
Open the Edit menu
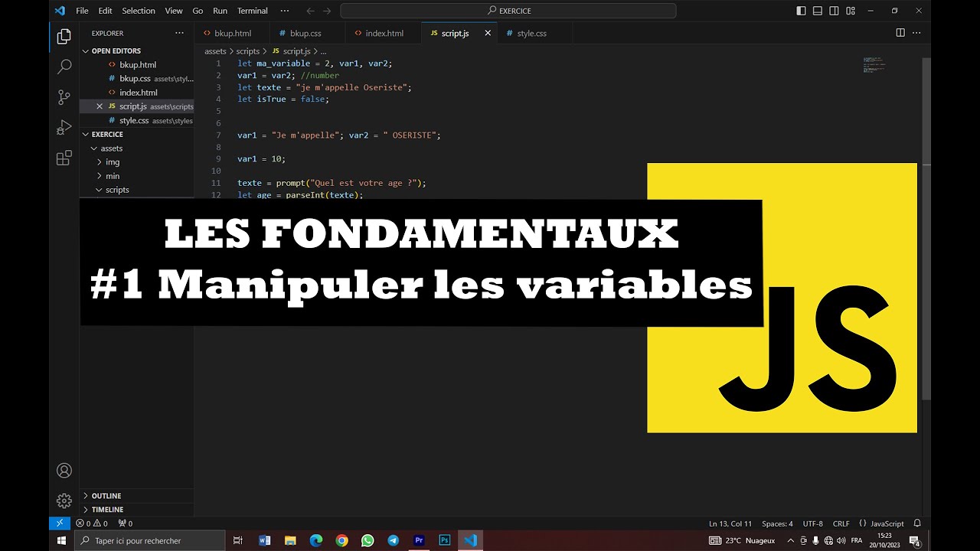105,11
